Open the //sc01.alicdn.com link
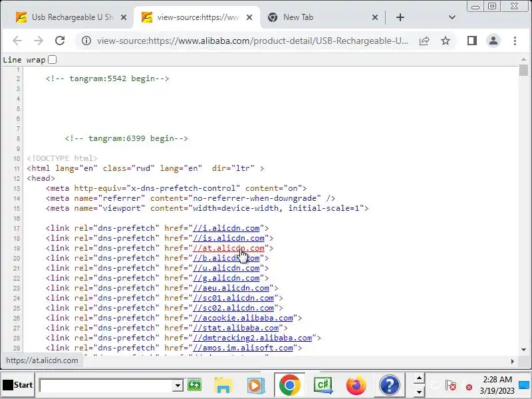This screenshot has width=532, height=399. coord(233,298)
